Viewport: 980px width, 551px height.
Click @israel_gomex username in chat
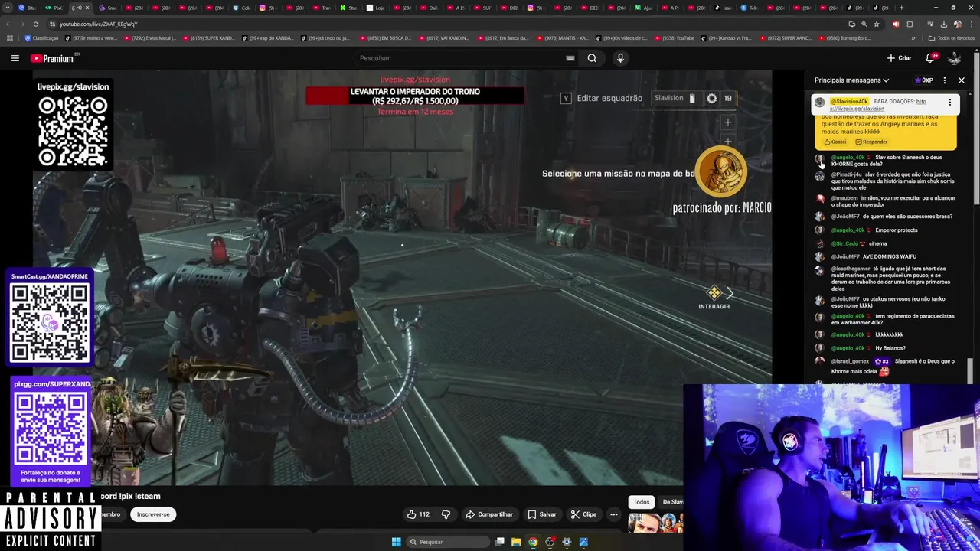coord(850,361)
